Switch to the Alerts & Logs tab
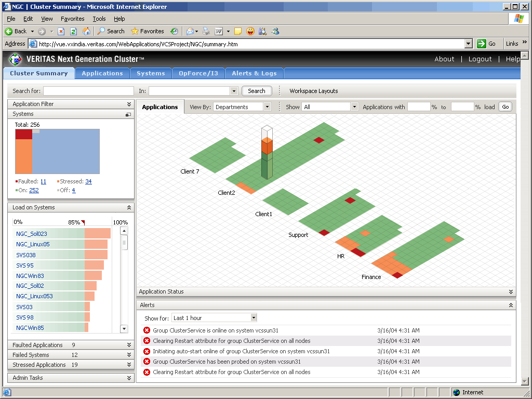 pos(254,73)
